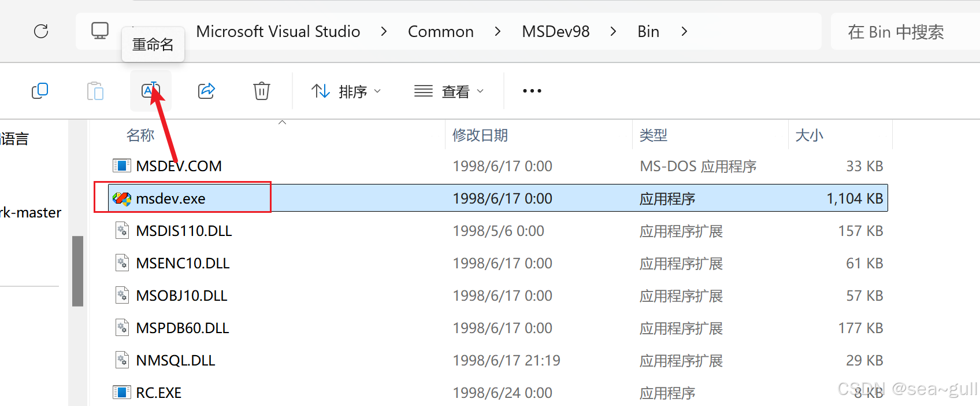This screenshot has width=980, height=406.
Task: Expand chevron after Microsoft Visual Studio
Action: [384, 31]
